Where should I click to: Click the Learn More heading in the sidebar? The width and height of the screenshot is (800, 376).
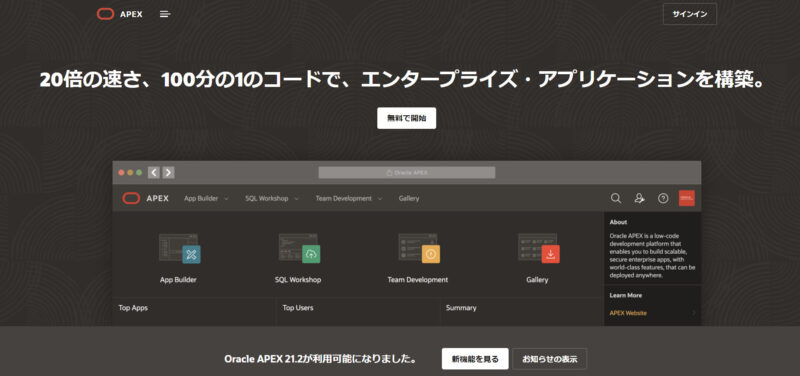coord(626,295)
